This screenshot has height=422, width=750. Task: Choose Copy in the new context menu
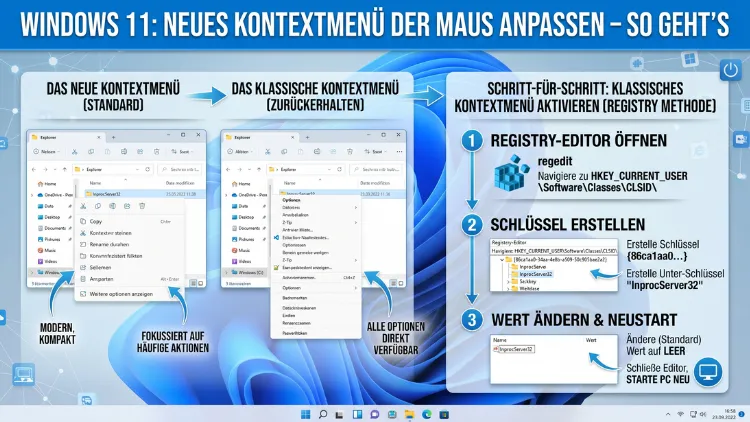[130, 222]
